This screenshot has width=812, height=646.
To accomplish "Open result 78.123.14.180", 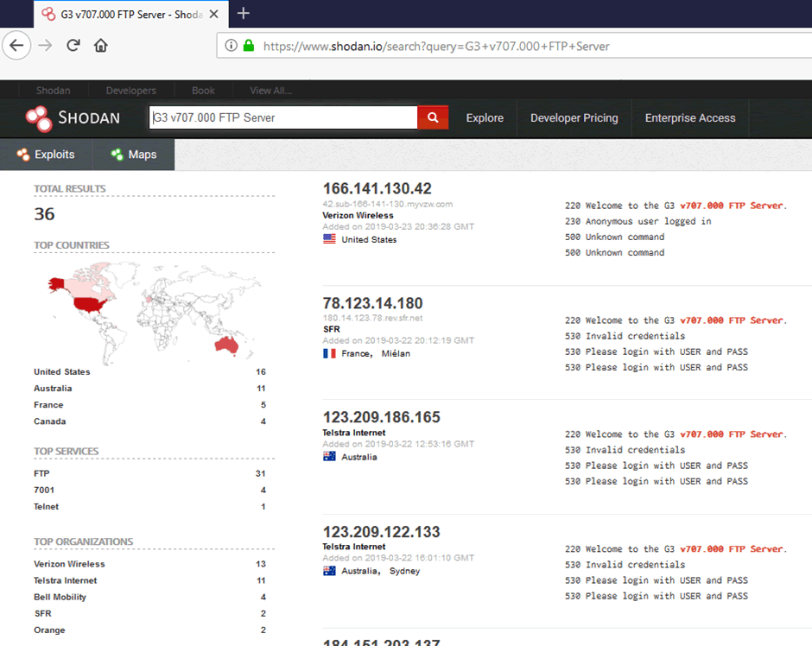I will click(372, 303).
